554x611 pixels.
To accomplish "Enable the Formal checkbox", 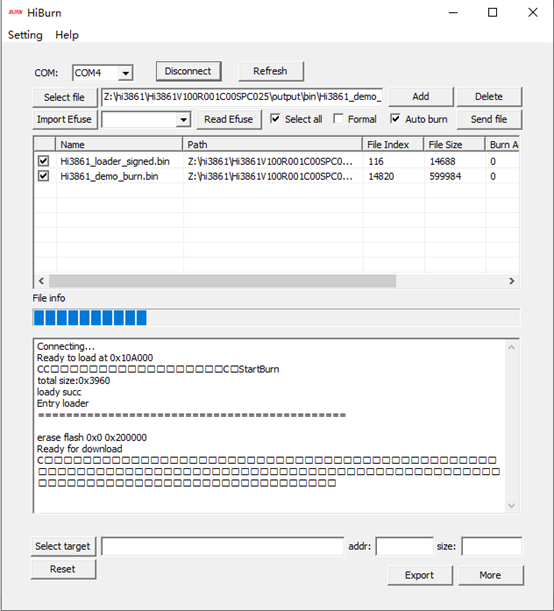I will pos(338,119).
